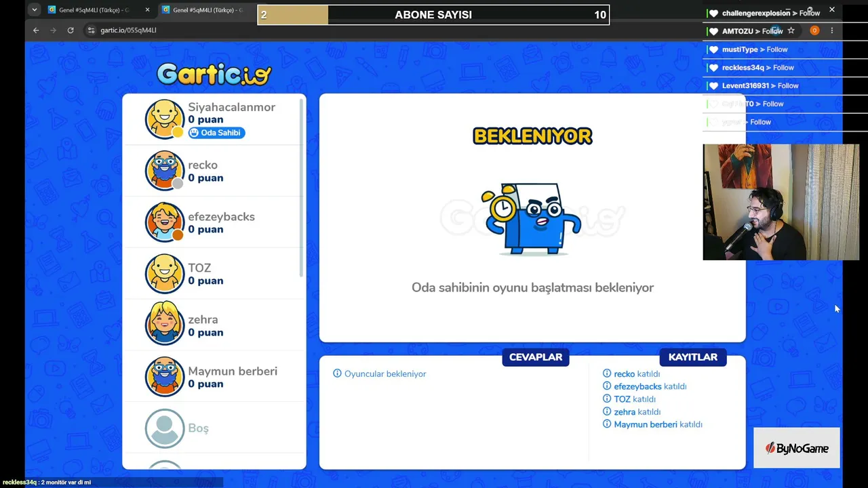The image size is (868, 488).
Task: Click the player name efezeybacks in the list
Action: [221, 217]
